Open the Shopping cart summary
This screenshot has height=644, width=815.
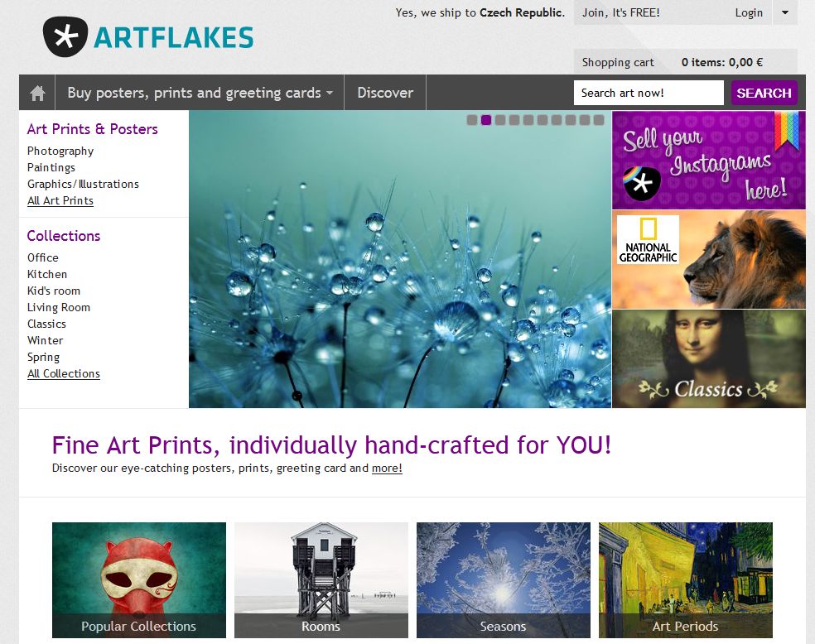[x=686, y=62]
